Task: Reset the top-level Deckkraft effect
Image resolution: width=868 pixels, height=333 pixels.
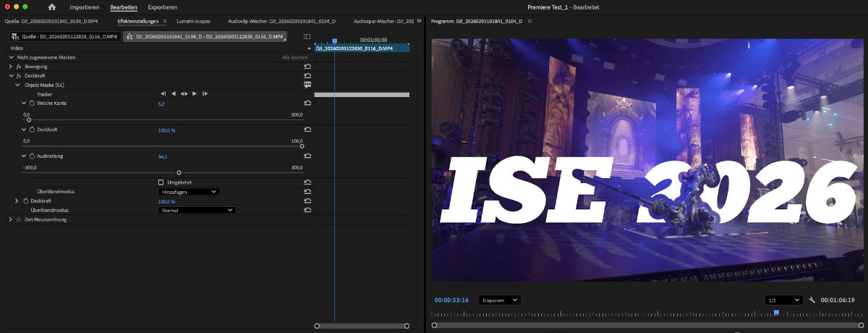Action: coord(307,75)
